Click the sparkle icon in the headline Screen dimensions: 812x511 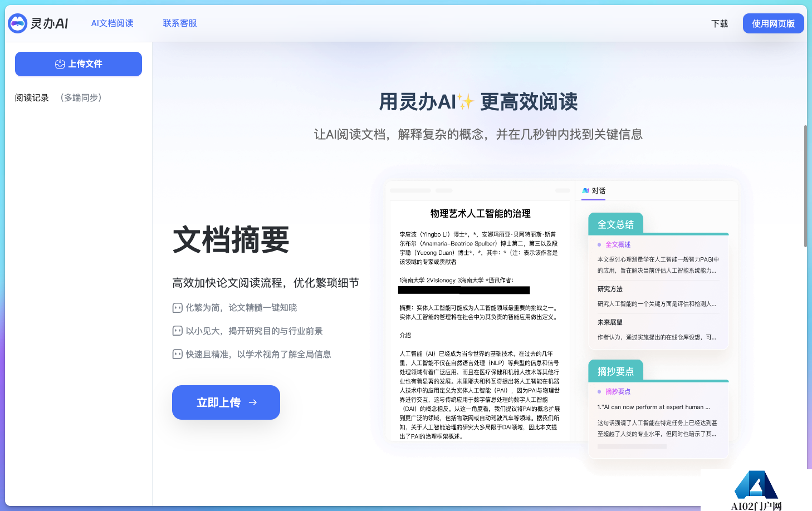point(466,101)
